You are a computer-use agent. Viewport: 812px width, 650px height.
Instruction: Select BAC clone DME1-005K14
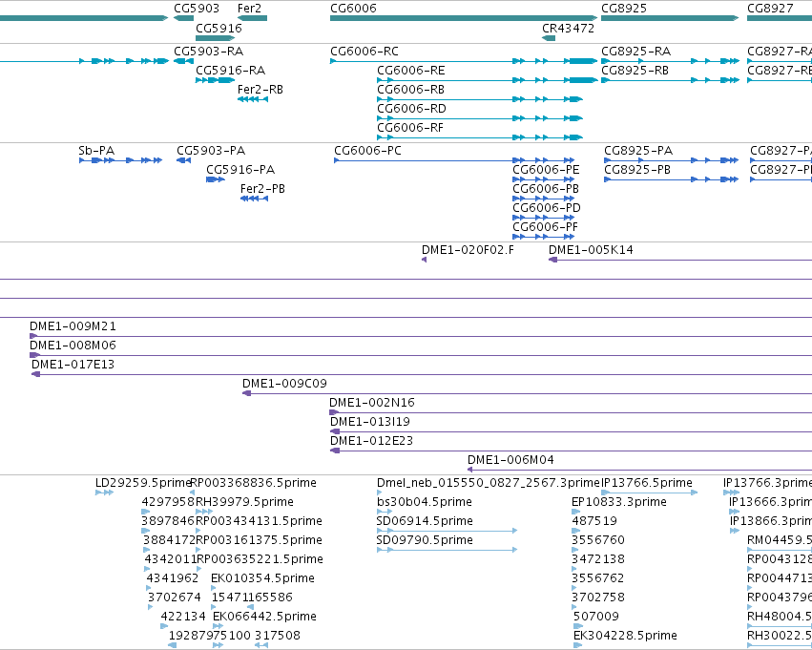[x=680, y=260]
